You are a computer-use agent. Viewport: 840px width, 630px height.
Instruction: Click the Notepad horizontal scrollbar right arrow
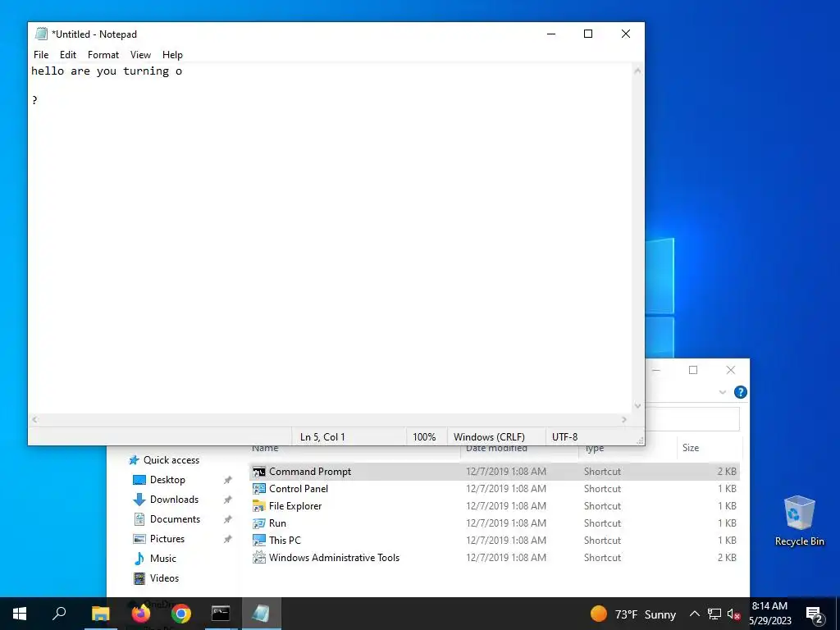624,420
